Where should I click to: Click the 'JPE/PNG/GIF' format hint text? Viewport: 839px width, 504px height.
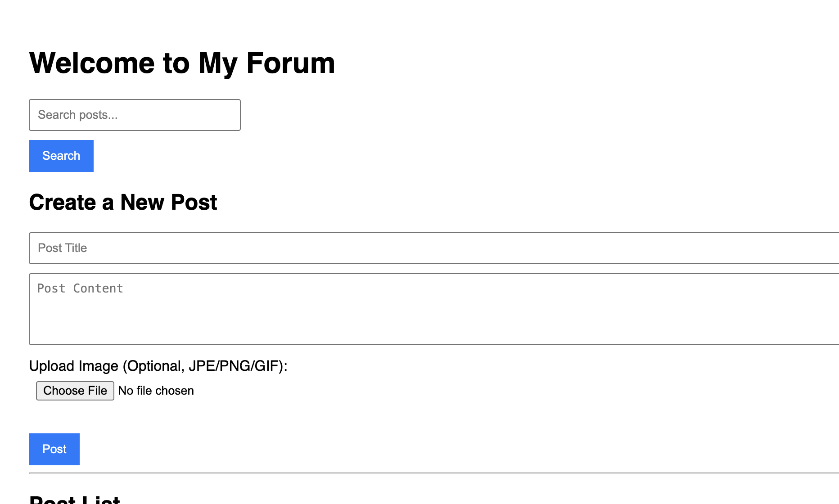click(x=233, y=366)
